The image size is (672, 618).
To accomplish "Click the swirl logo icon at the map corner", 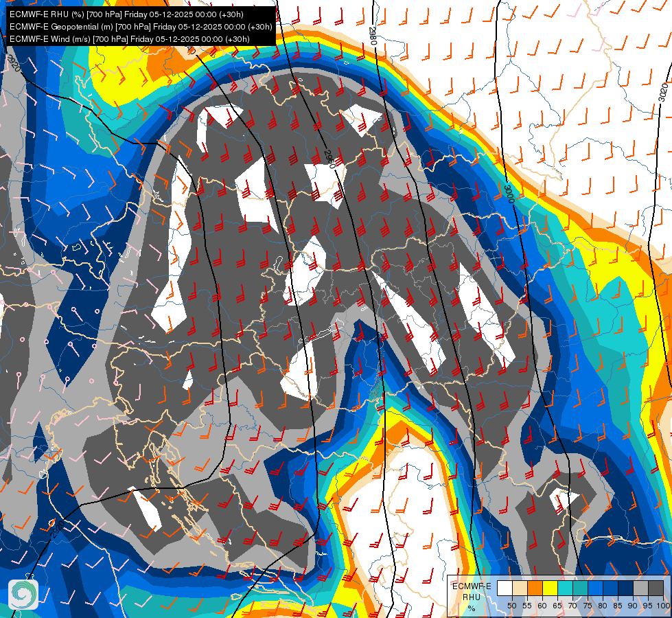I will click(x=23, y=595).
